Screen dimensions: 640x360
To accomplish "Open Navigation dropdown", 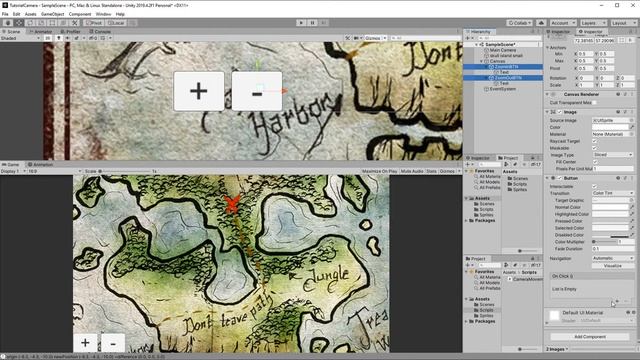I will [613, 258].
